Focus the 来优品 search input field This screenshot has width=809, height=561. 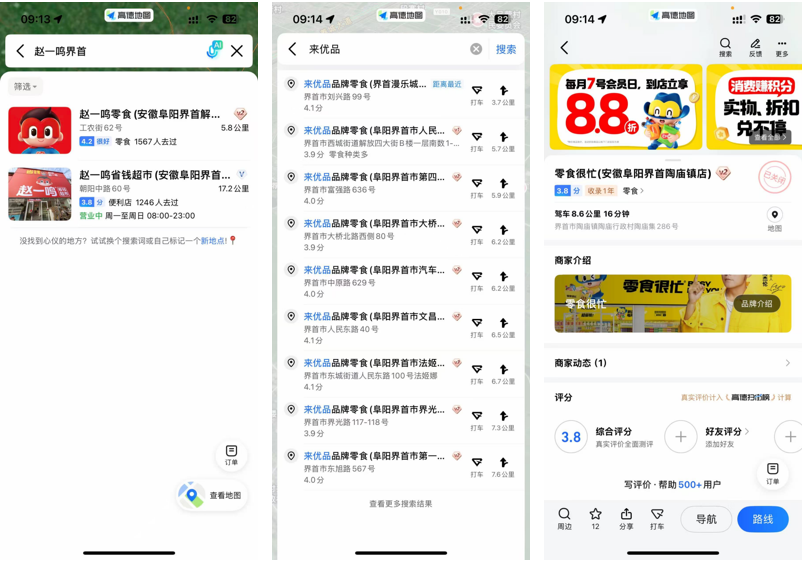click(x=387, y=49)
